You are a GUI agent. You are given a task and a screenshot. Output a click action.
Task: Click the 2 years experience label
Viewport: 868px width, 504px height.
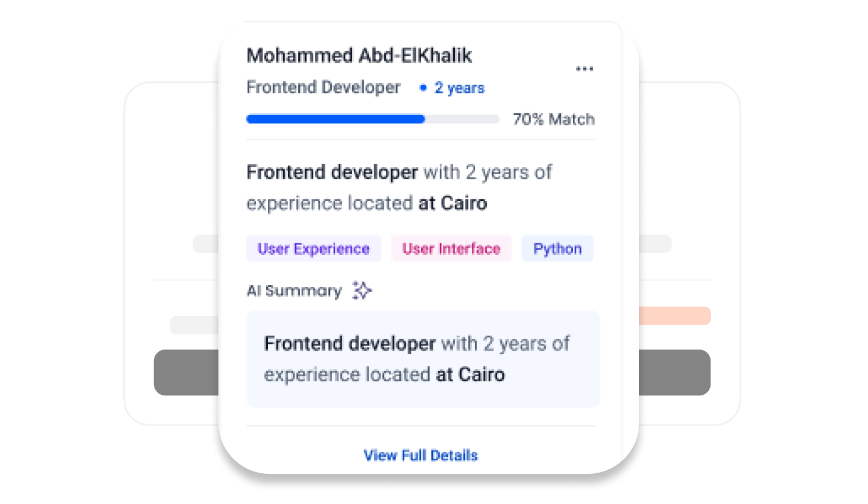point(460,88)
